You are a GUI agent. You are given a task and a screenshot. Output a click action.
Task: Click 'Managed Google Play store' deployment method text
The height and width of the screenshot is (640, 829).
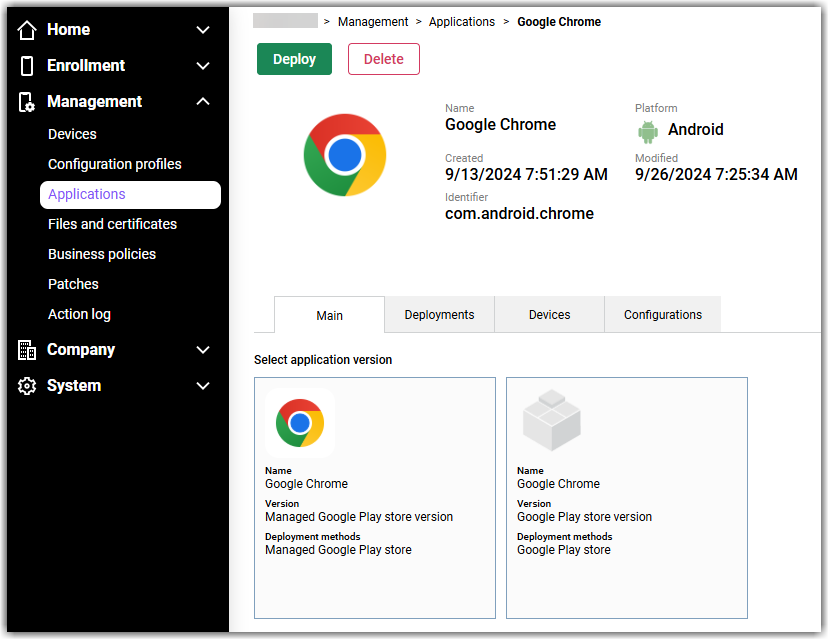338,550
